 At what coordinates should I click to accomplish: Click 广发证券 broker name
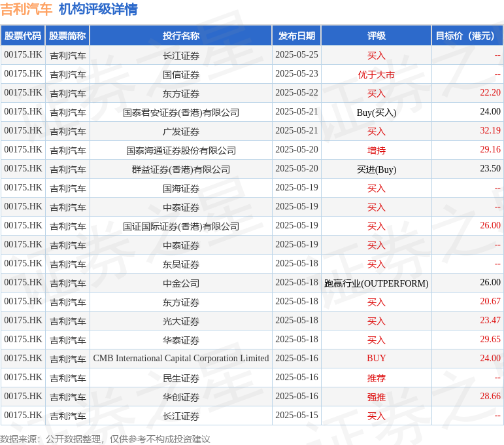tap(181, 132)
